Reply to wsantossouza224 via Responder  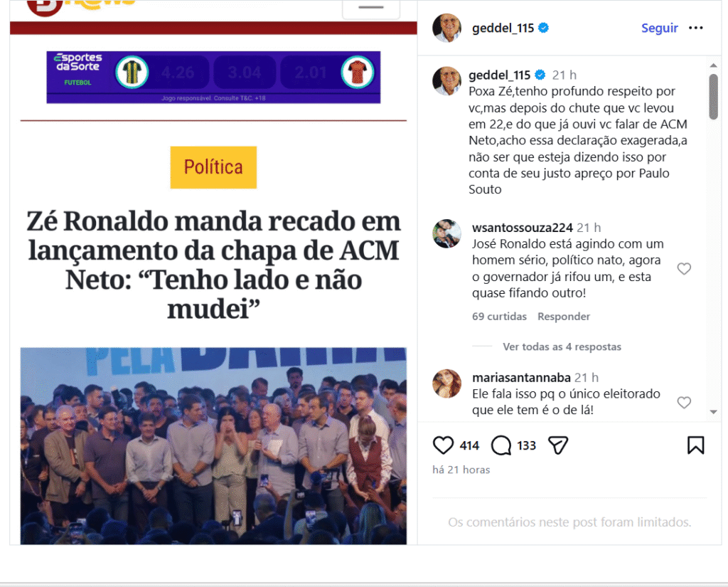(564, 317)
